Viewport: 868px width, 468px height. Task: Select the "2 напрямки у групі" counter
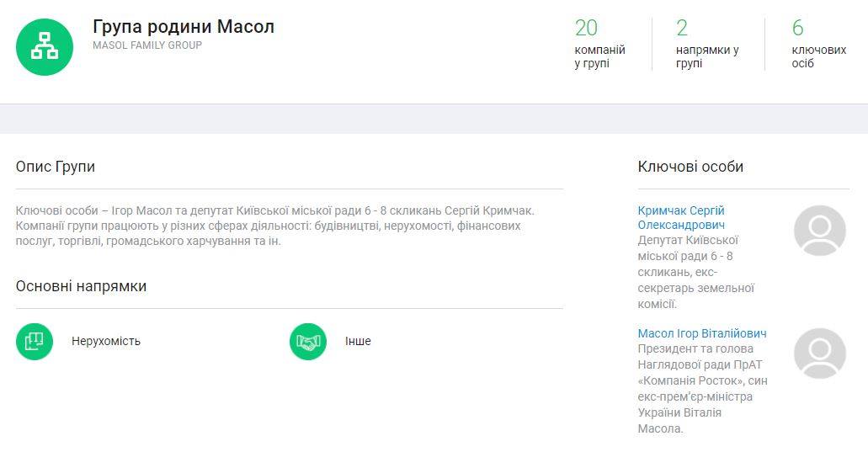[707, 44]
